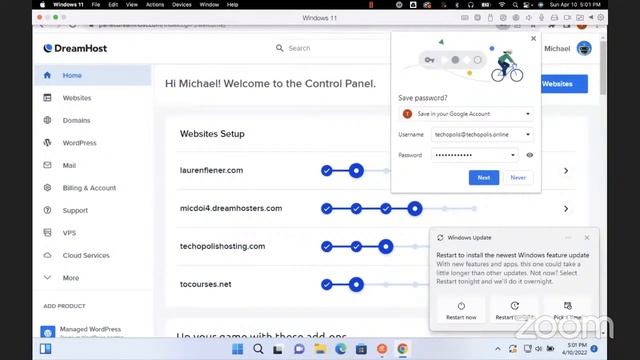Click the VPS server icon
The height and width of the screenshot is (360, 640).
coord(47,233)
